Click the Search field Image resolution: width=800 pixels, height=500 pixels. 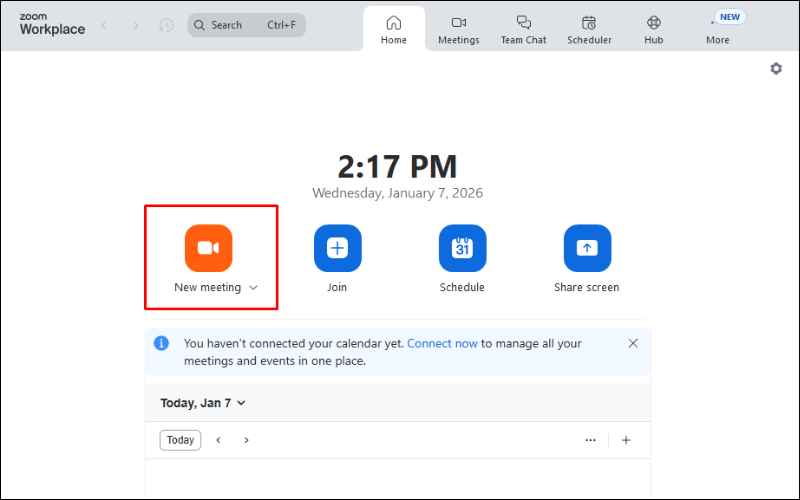coord(246,25)
